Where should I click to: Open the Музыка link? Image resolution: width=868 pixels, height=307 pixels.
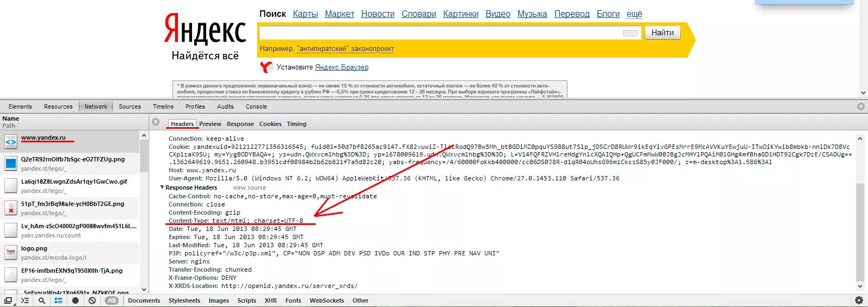(x=532, y=14)
